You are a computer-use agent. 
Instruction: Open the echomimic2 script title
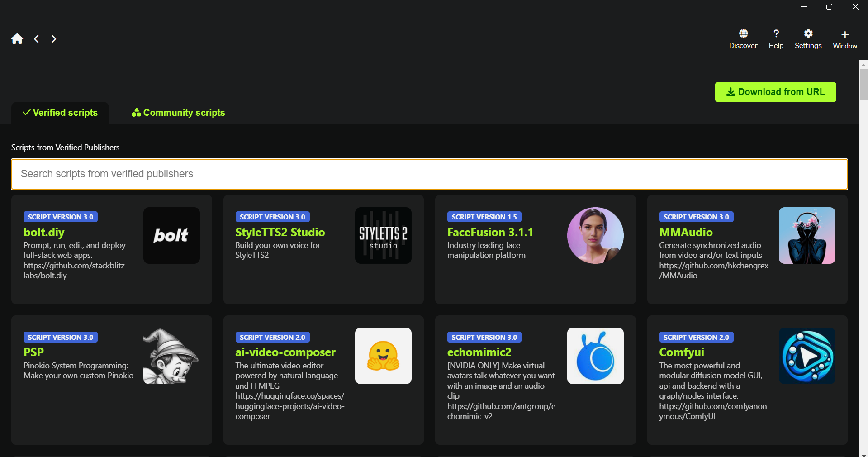click(479, 352)
